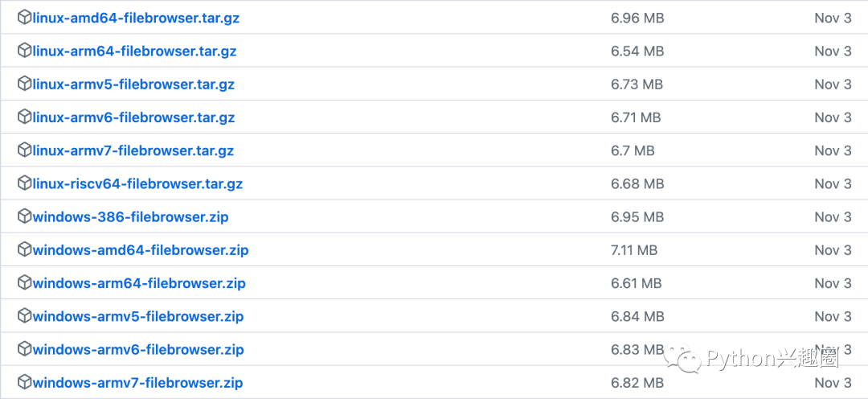Download windows-386-filebrowser.zip
The width and height of the screenshot is (868, 399).
point(131,217)
